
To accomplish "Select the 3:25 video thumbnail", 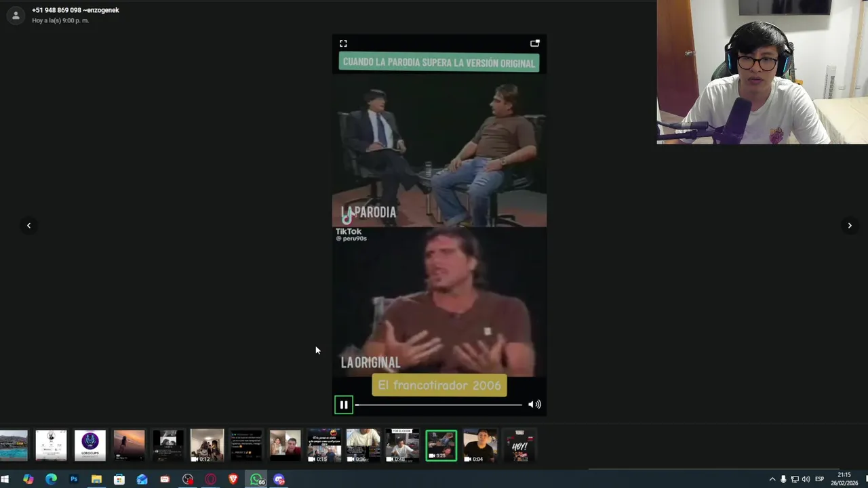I will (441, 446).
